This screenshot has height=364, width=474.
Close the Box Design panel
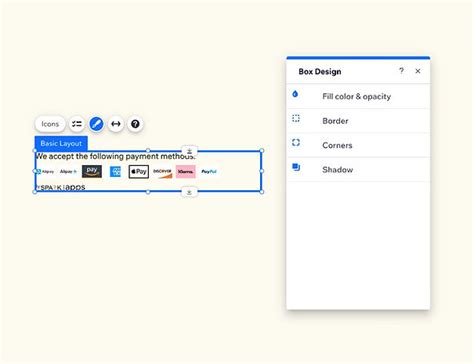point(418,71)
